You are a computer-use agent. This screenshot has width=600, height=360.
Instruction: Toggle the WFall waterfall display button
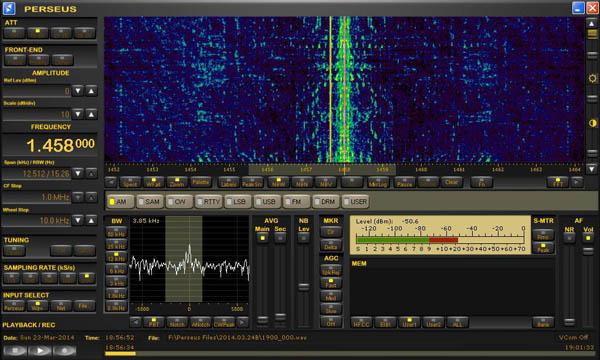pos(153,182)
